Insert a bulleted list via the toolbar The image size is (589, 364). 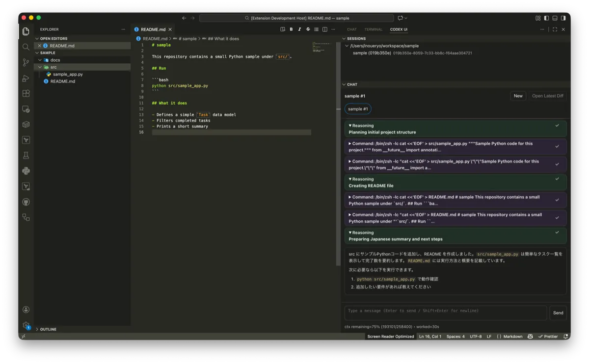316,29
